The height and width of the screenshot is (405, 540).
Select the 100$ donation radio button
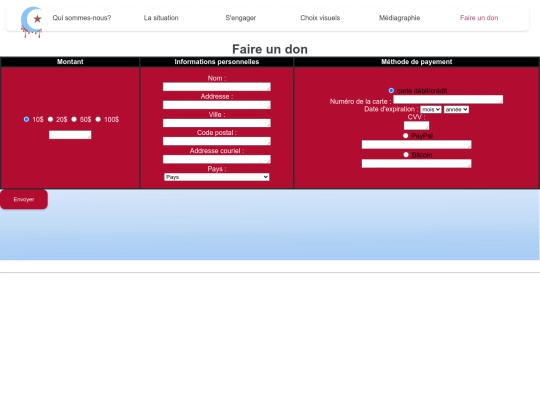point(98,119)
